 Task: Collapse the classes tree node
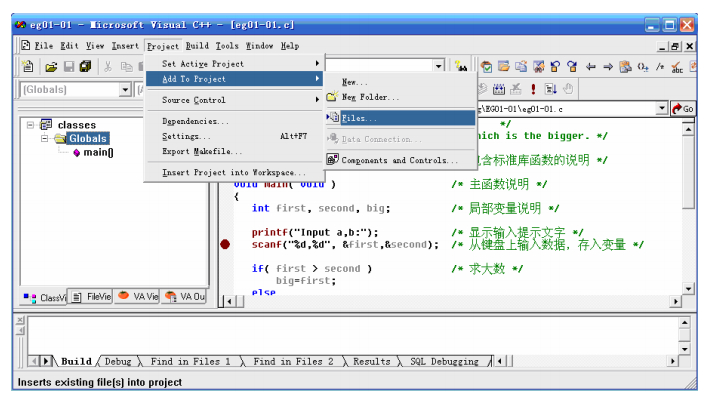coord(31,125)
